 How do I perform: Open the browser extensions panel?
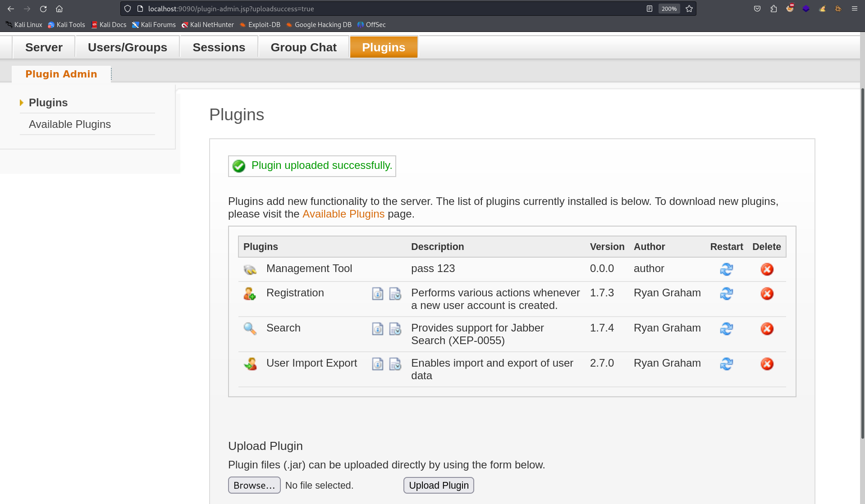point(774,9)
